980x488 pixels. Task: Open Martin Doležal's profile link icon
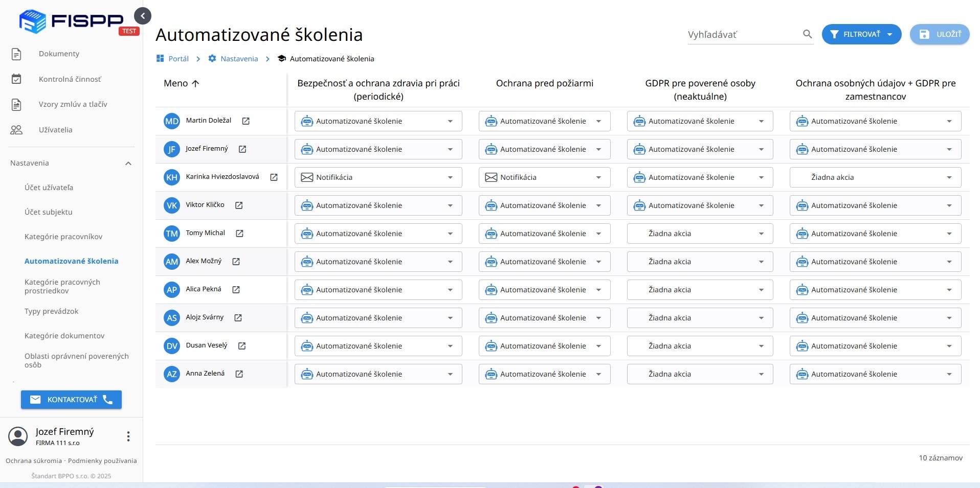pyautogui.click(x=246, y=121)
